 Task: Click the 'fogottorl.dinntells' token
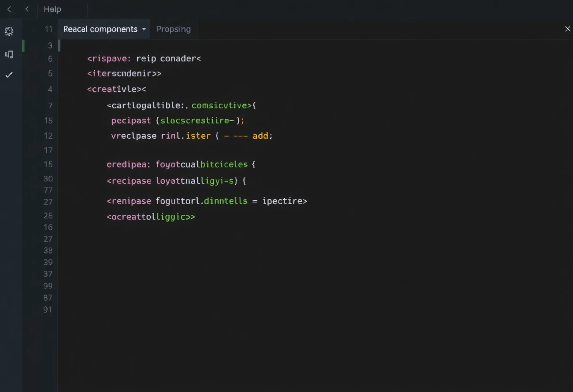tap(202, 201)
